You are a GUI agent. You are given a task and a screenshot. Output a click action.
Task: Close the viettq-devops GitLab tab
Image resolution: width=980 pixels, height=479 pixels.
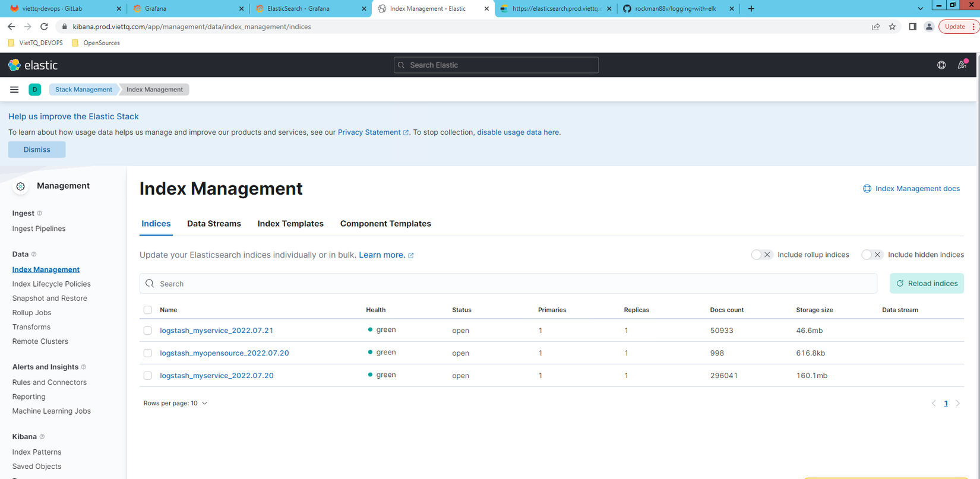pyautogui.click(x=119, y=9)
